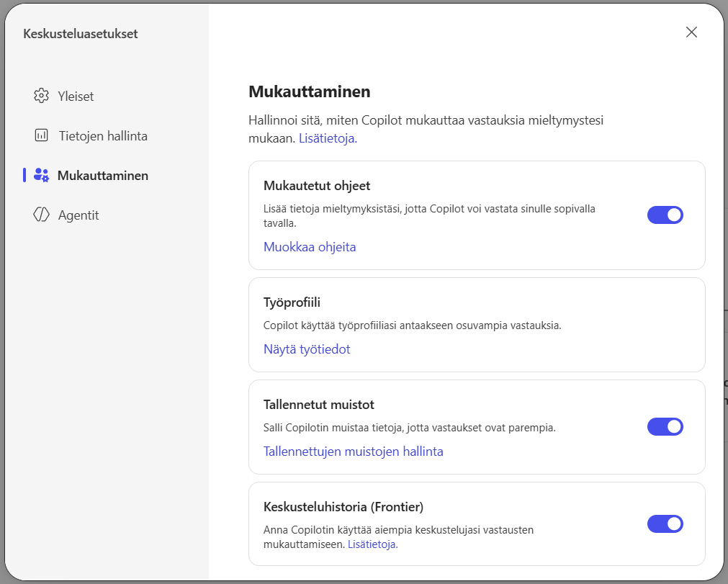Image resolution: width=728 pixels, height=584 pixels.
Task: Close the Keskusteluasetukset dialog with the X
Action: click(x=691, y=32)
